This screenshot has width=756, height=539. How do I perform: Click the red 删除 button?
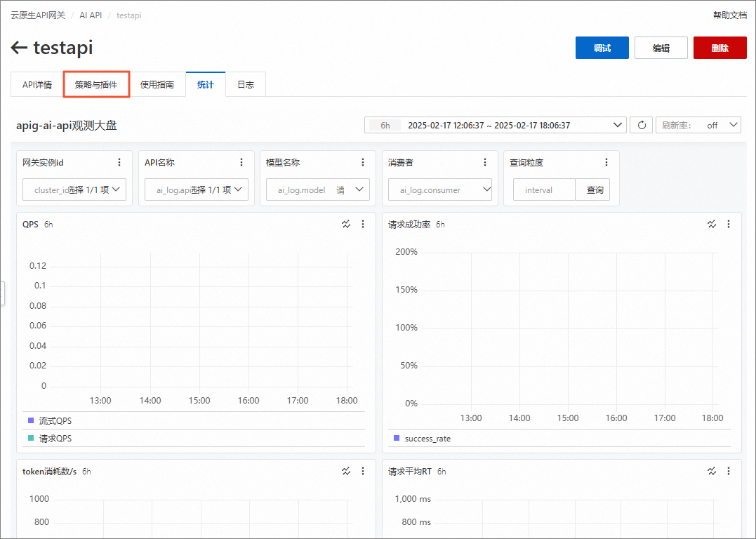pyautogui.click(x=719, y=48)
